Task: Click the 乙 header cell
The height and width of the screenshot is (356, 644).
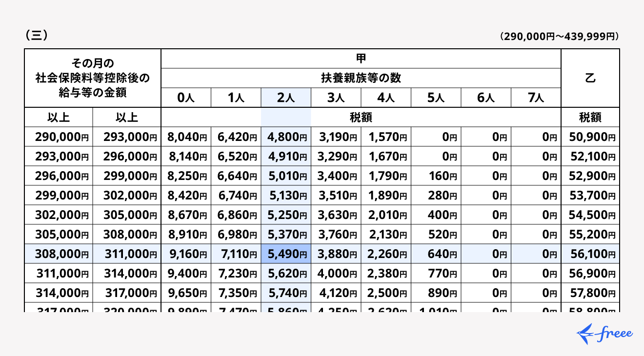Action: pyautogui.click(x=590, y=78)
